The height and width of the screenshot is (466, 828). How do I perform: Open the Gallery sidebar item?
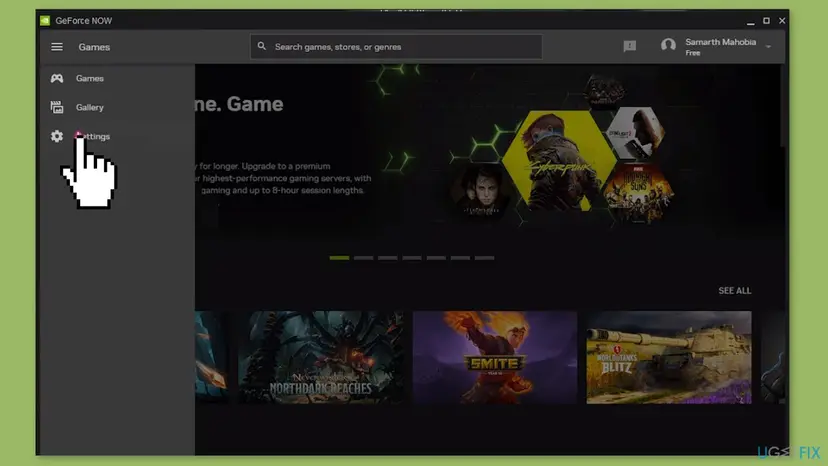coord(117,107)
